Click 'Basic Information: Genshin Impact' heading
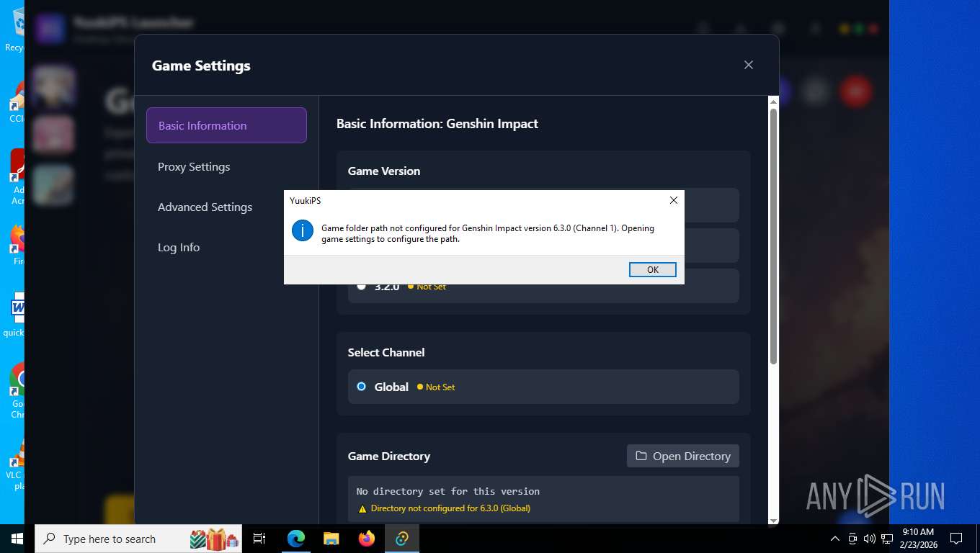This screenshot has width=980, height=553. pos(437,123)
